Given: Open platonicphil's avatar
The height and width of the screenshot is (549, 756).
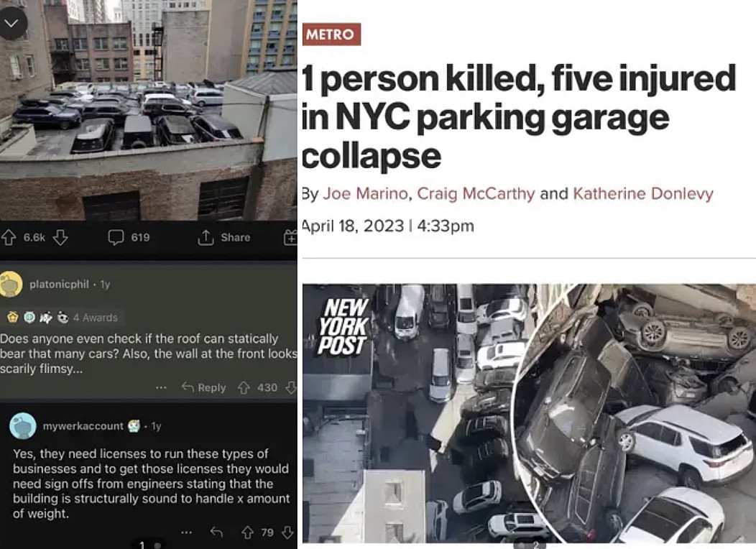Looking at the screenshot, I should click(x=11, y=284).
